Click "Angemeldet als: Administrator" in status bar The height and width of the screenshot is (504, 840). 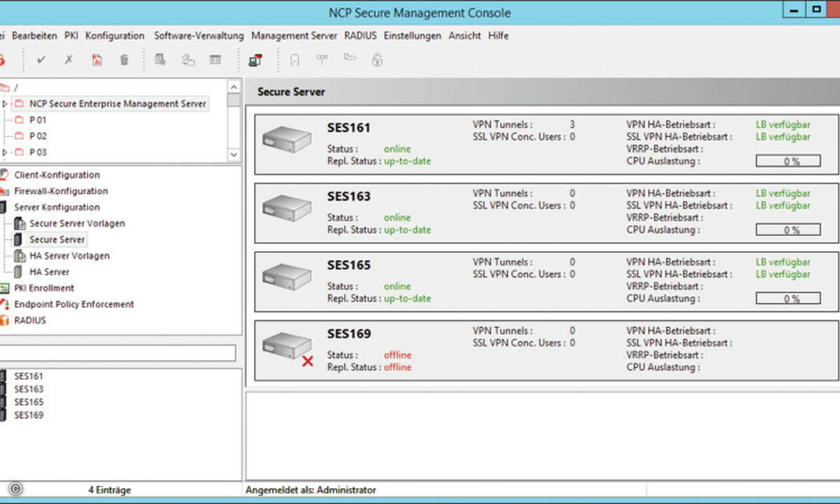(311, 490)
